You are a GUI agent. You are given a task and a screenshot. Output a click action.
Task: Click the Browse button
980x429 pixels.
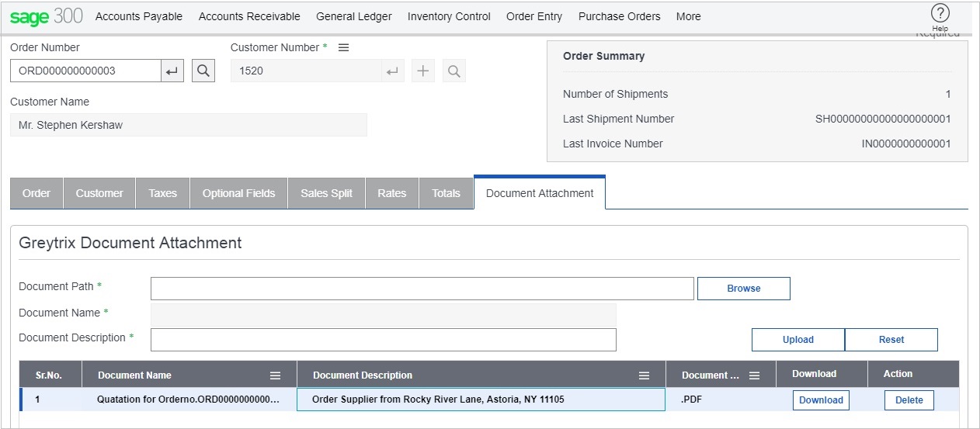pyautogui.click(x=744, y=289)
